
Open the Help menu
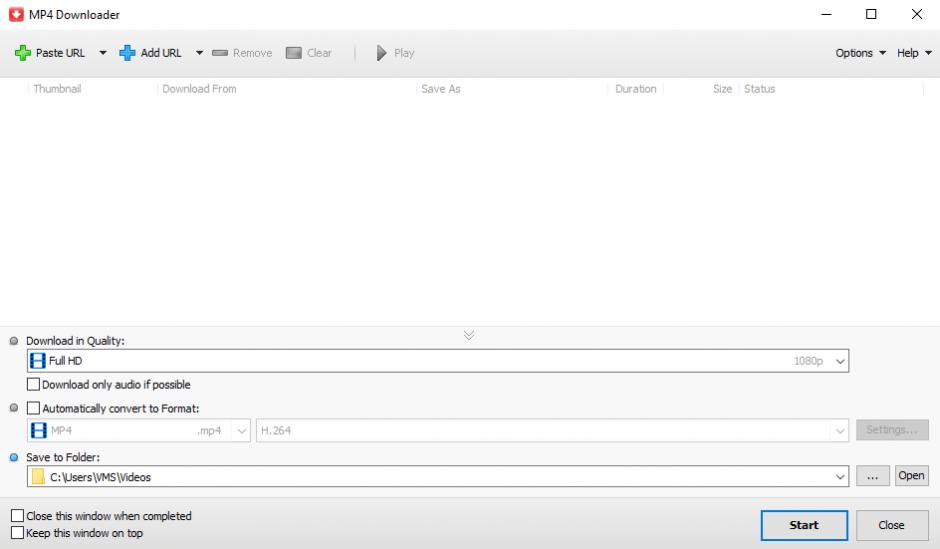[913, 53]
